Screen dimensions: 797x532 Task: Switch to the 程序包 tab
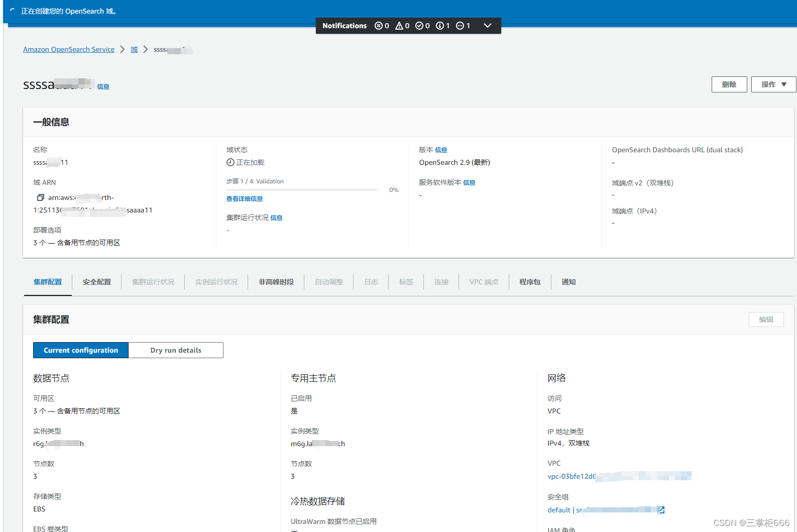pos(530,282)
